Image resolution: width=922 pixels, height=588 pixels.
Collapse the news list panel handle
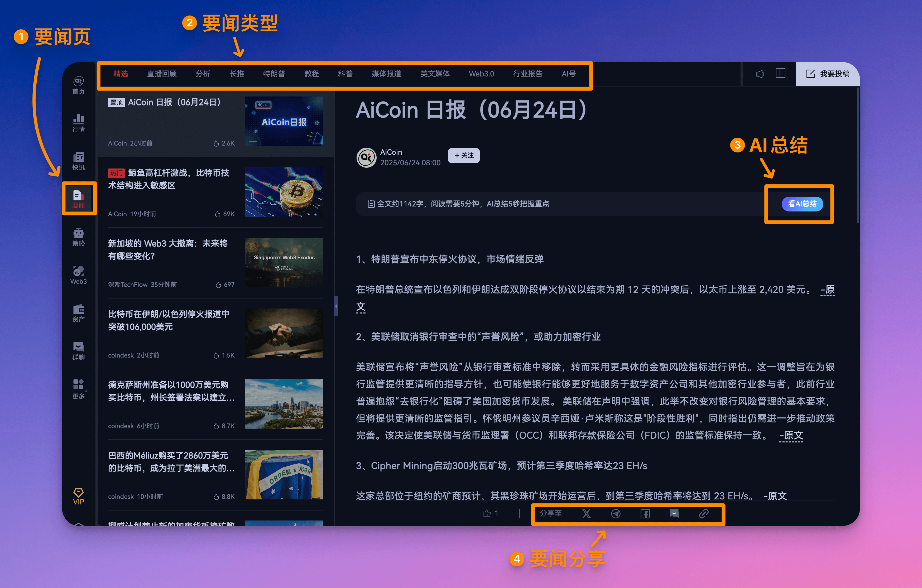(x=336, y=306)
